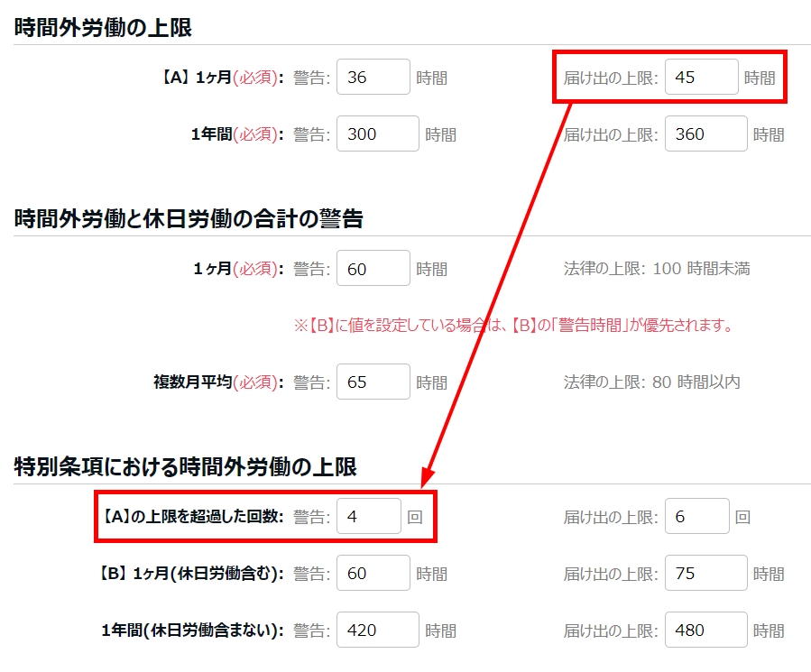
Task: Click the 合計 1ヶ月 warning field above the red note
Action: point(373,269)
